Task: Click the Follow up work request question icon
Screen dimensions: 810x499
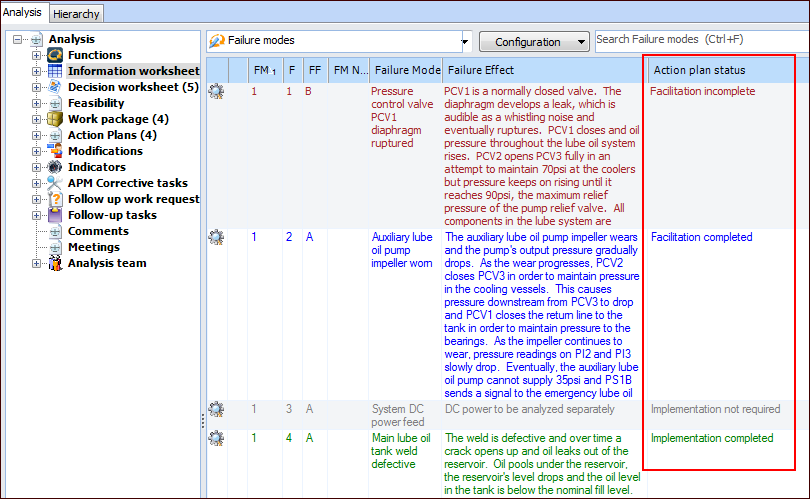Action: click(55, 199)
